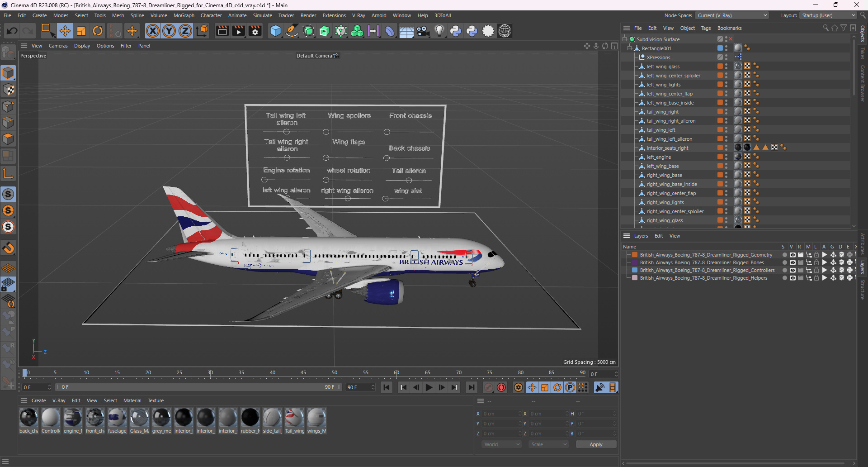Image resolution: width=868 pixels, height=467 pixels.
Task: Click frame 45 on the timeline
Action: pos(303,373)
